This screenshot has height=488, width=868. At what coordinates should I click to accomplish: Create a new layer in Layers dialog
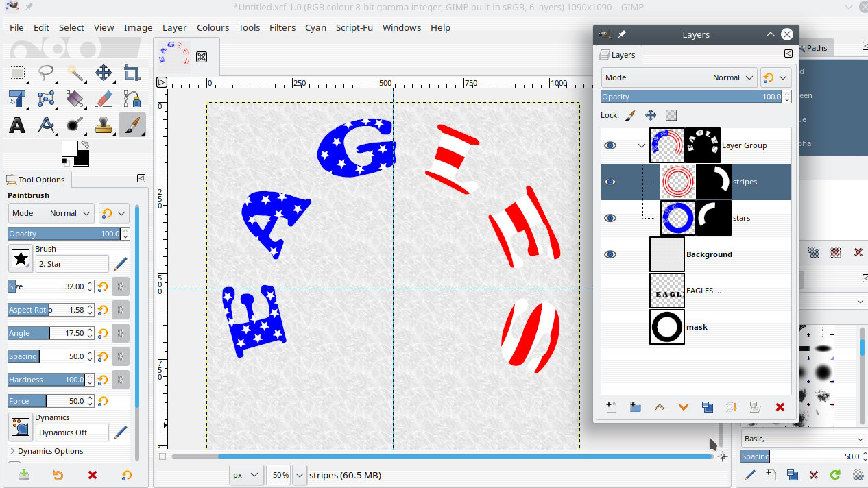[611, 407]
